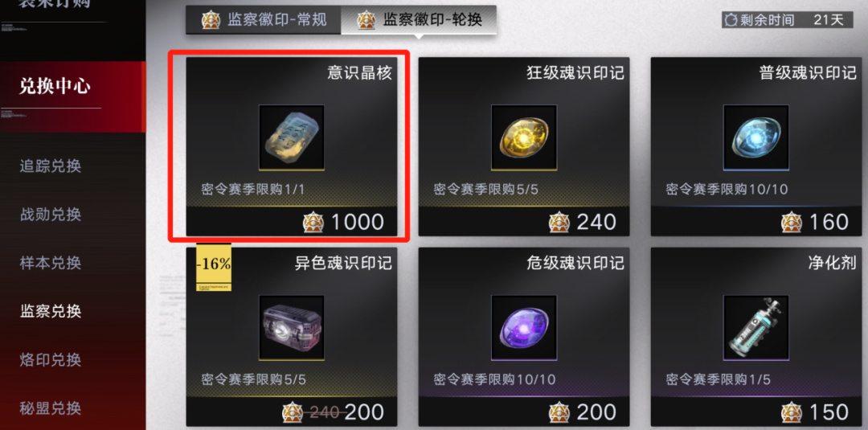This screenshot has width=868, height=430.
Task: Buy 意识晶核 for 1000 badges
Action: click(343, 222)
